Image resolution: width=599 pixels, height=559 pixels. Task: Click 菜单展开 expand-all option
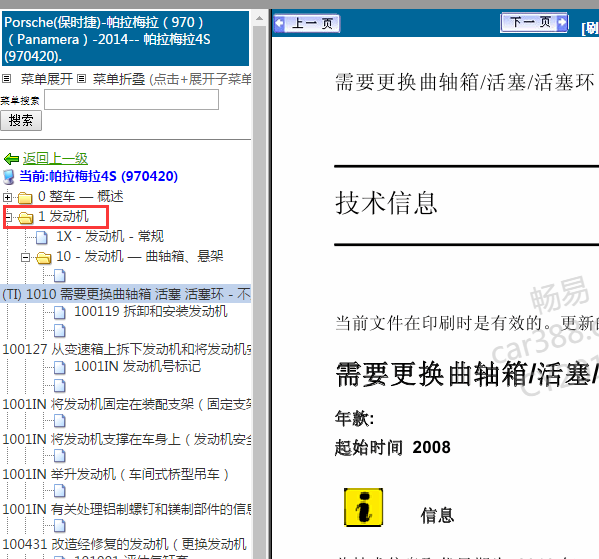point(47,79)
